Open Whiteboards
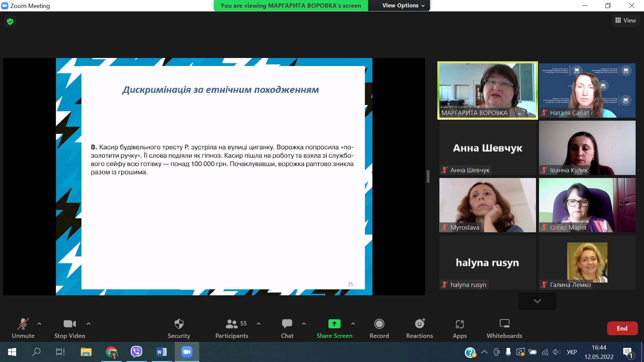 click(504, 324)
